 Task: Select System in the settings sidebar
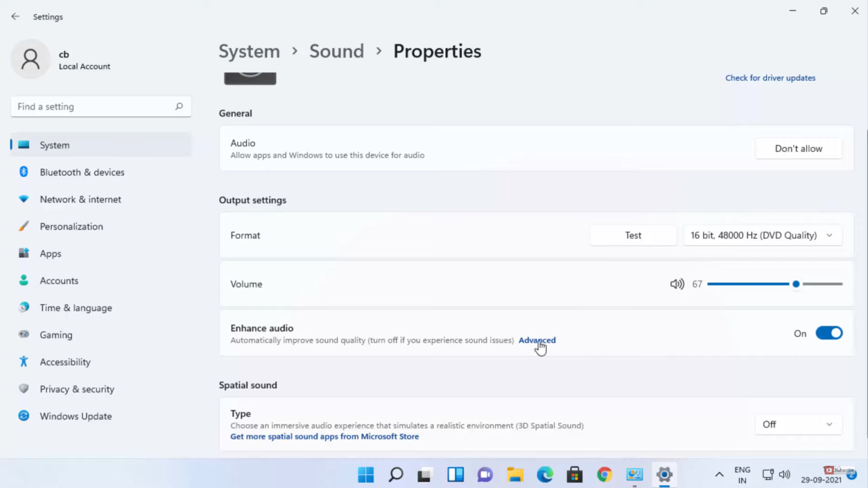pyautogui.click(x=54, y=145)
